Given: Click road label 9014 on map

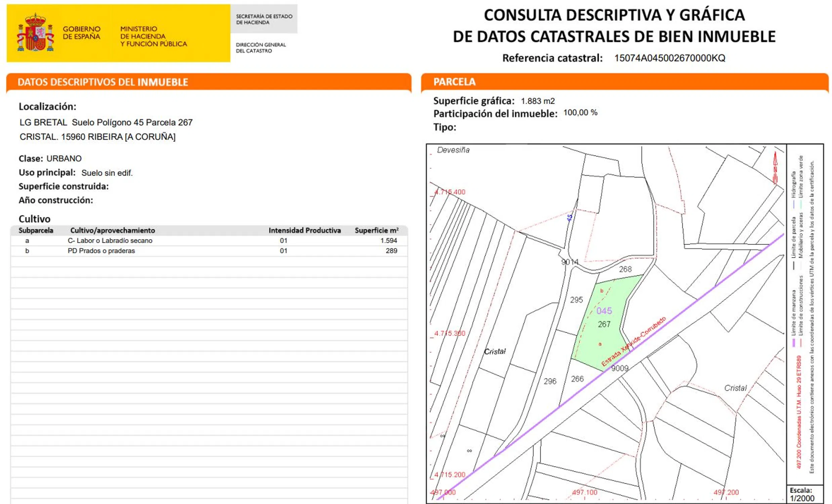Looking at the screenshot, I should point(570,262).
